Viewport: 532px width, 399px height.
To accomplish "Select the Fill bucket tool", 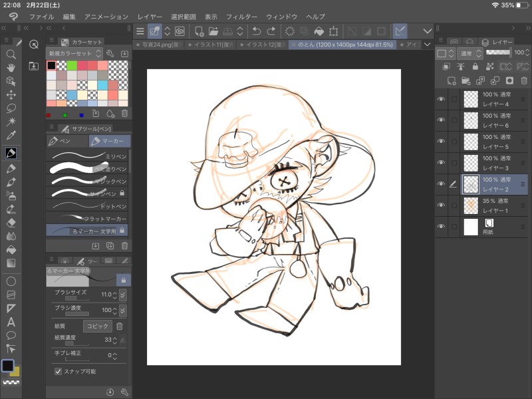I will pyautogui.click(x=11, y=250).
